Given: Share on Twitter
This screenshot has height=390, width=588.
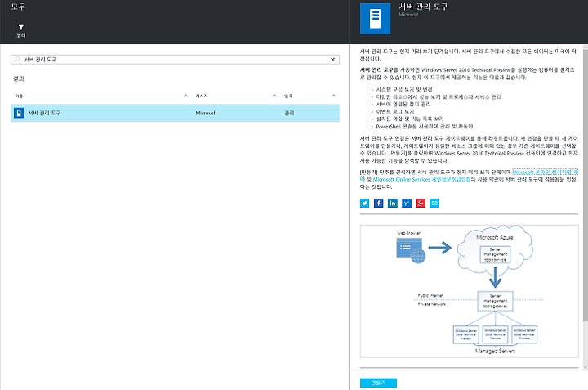Looking at the screenshot, I should coord(364,203).
